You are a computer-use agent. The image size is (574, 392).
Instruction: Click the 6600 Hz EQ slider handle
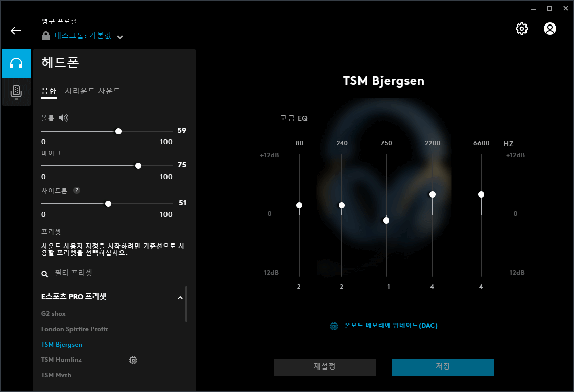tap(481, 194)
